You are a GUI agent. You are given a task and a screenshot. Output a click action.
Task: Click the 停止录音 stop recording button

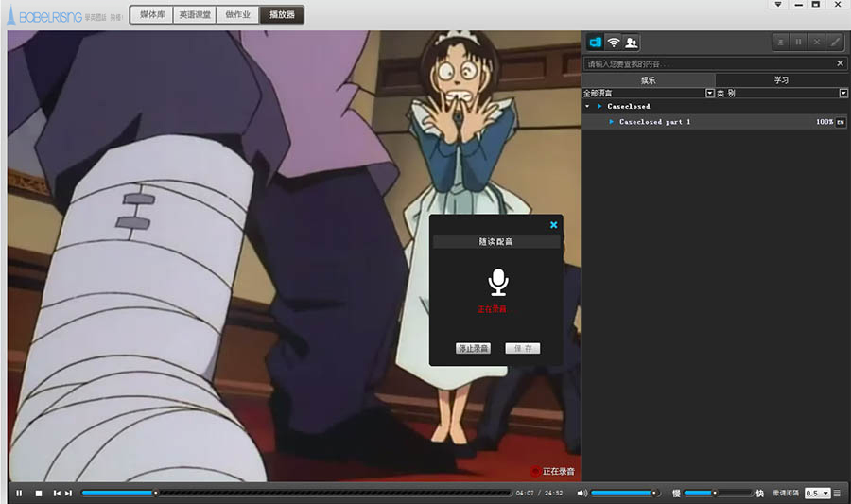click(x=473, y=348)
